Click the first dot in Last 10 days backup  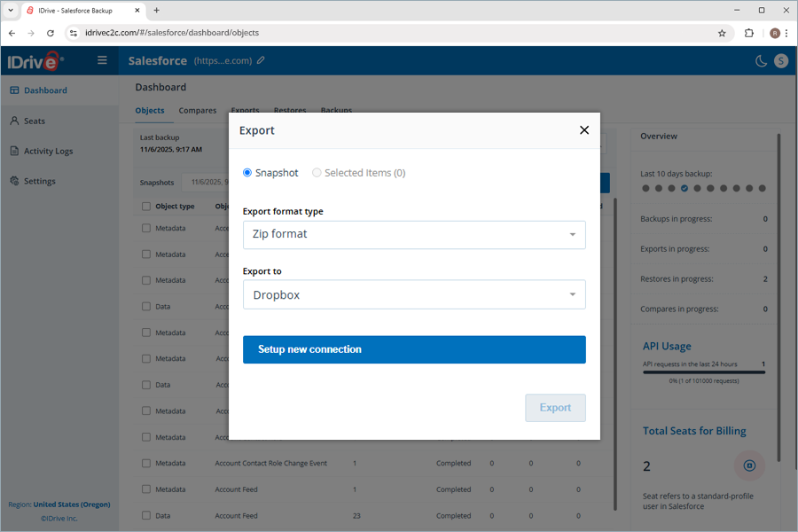click(x=645, y=188)
